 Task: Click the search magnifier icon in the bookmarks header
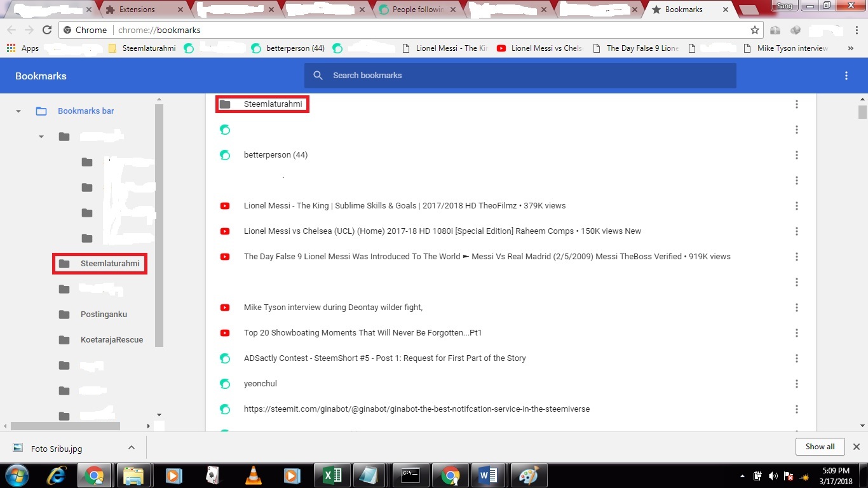[318, 75]
